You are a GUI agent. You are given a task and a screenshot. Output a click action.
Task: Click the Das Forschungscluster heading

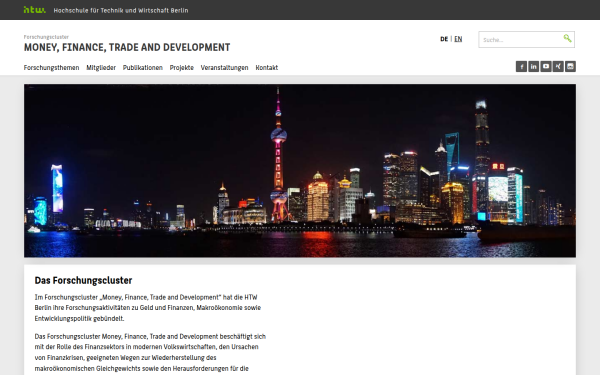pos(83,280)
